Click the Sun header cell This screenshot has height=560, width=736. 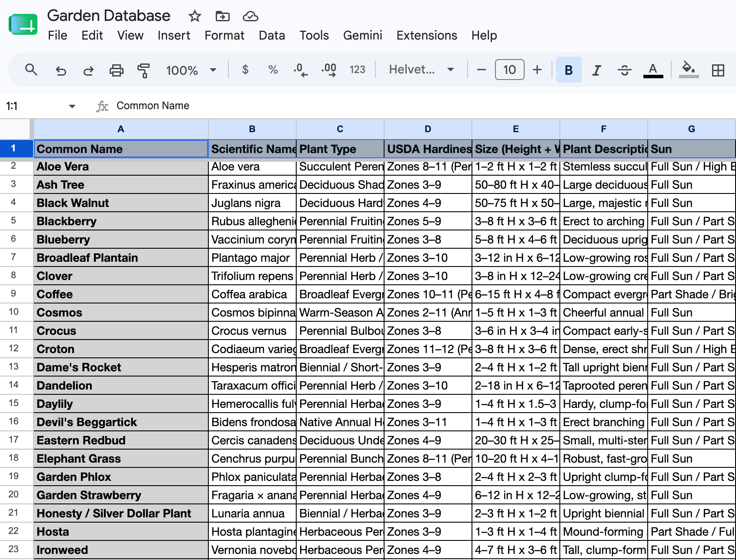692,149
